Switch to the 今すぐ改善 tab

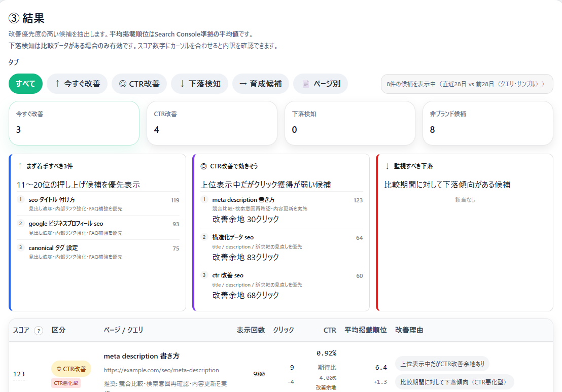[x=77, y=84]
